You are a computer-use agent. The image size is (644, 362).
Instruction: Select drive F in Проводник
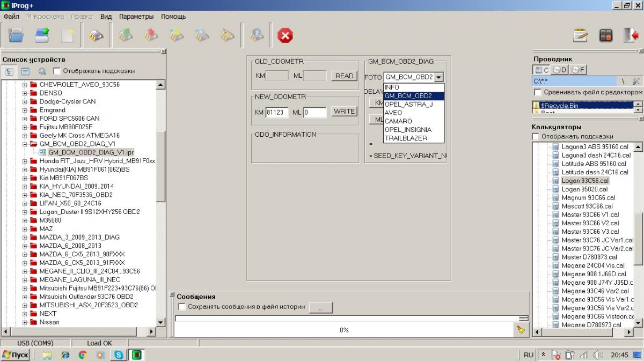[577, 70]
